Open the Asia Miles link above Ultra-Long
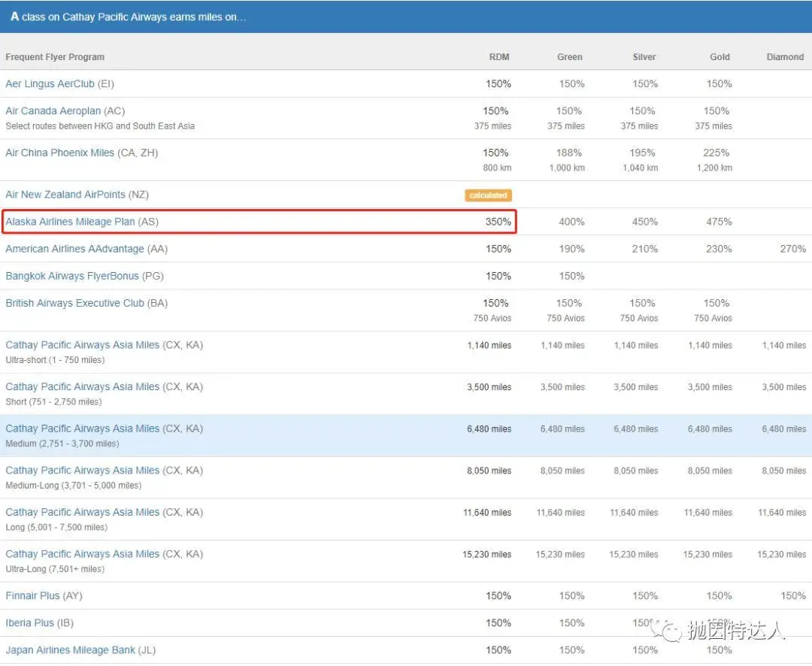 tap(83, 554)
